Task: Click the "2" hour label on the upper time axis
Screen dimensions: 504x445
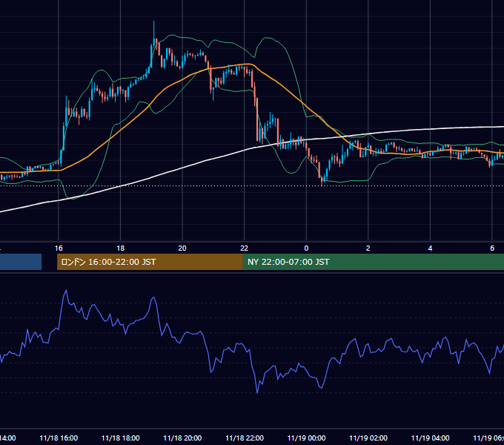Action: 368,248
